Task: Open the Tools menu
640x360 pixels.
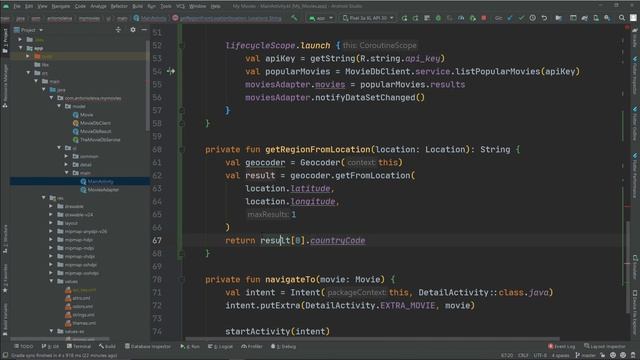Action: [x=166, y=6]
